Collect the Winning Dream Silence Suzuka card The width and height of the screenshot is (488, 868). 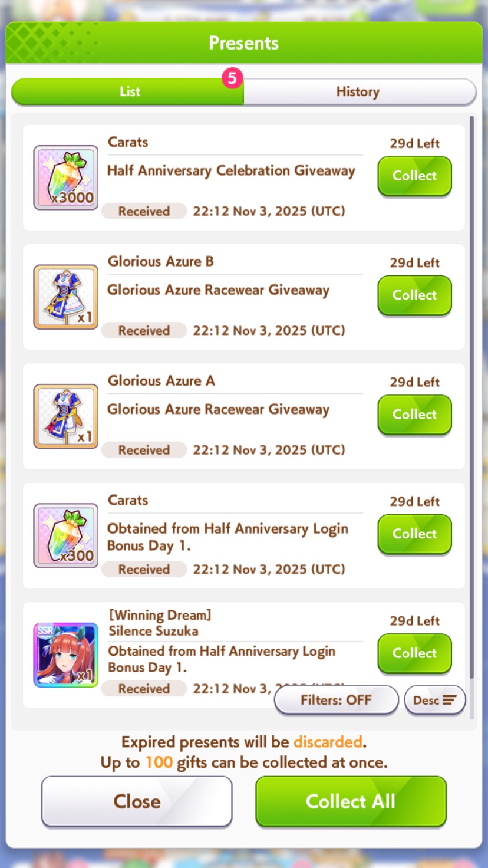click(415, 653)
